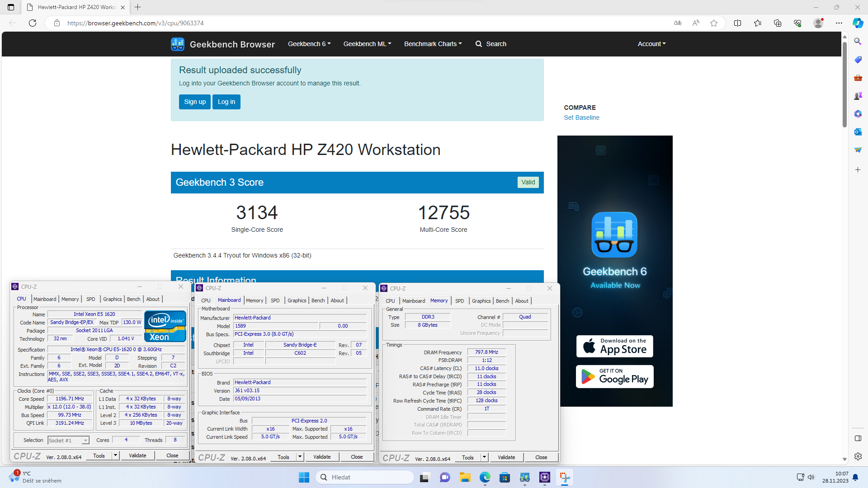
Task: Open weather widget in taskbar
Action: [x=36, y=477]
